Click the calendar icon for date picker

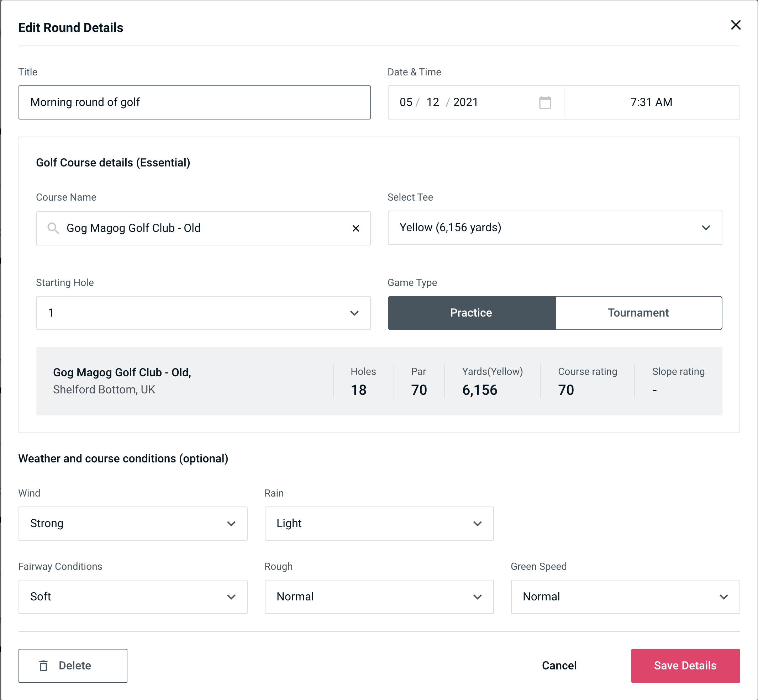tap(545, 102)
